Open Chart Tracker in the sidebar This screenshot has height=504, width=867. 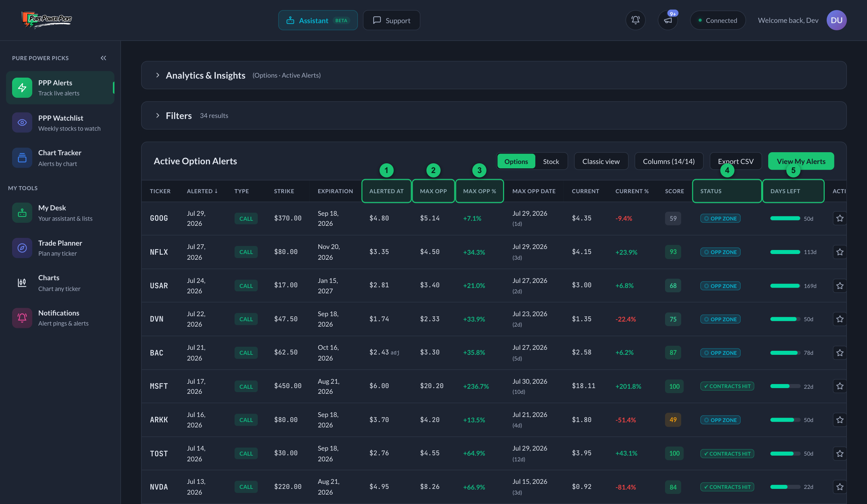coord(60,158)
